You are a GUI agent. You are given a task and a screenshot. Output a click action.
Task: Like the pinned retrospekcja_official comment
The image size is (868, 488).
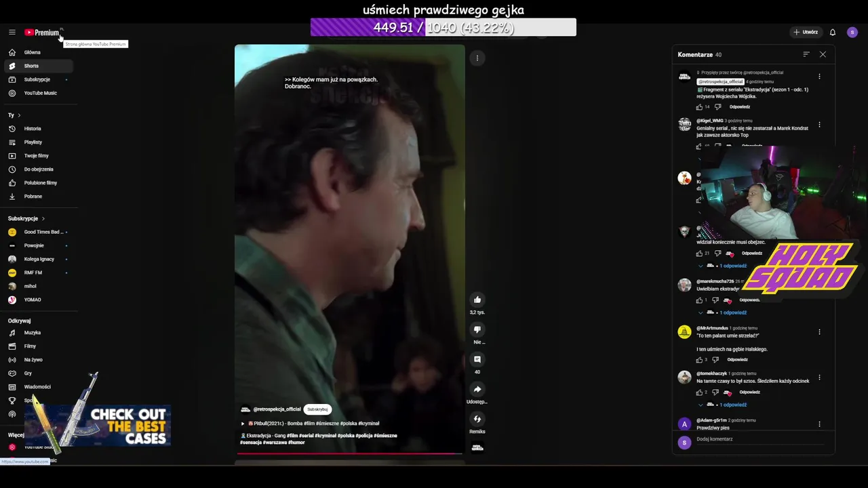coord(700,107)
